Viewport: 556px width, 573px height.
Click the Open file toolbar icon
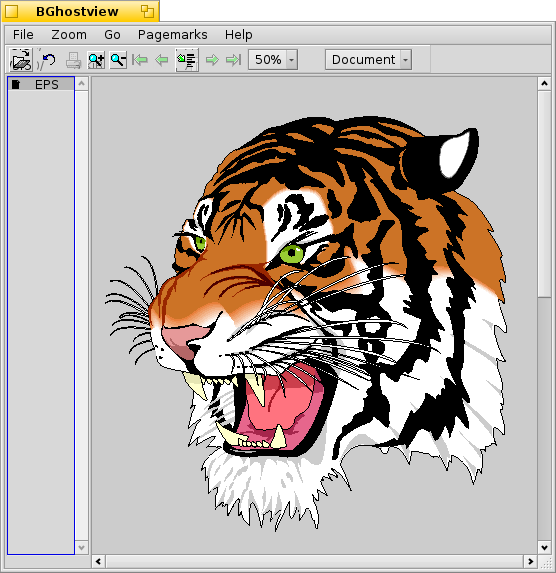click(x=21, y=60)
